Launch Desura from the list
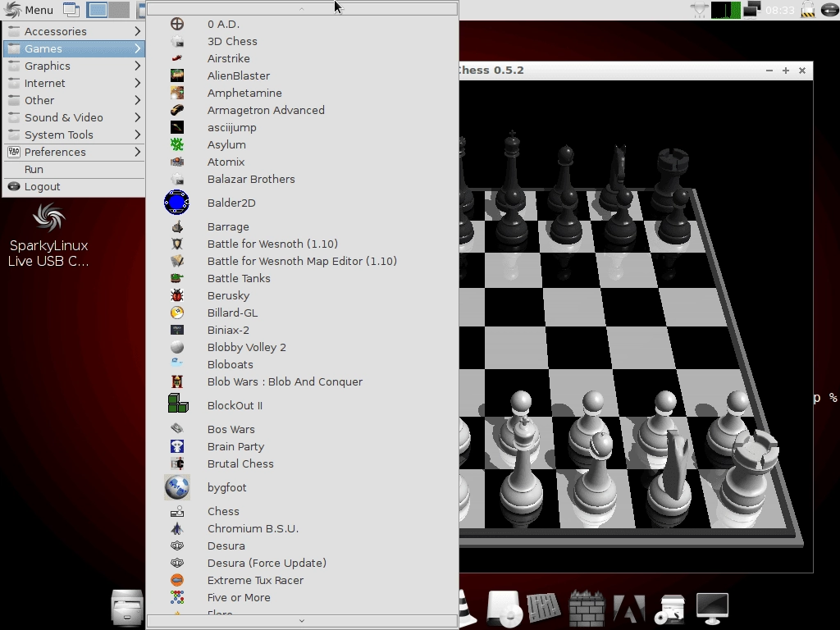 (302, 546)
